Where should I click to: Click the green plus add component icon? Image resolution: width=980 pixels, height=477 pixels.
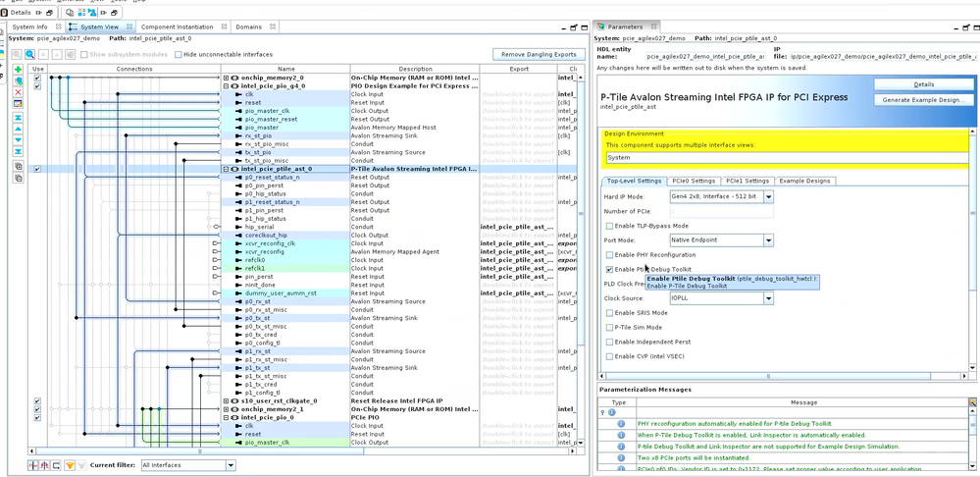point(19,71)
